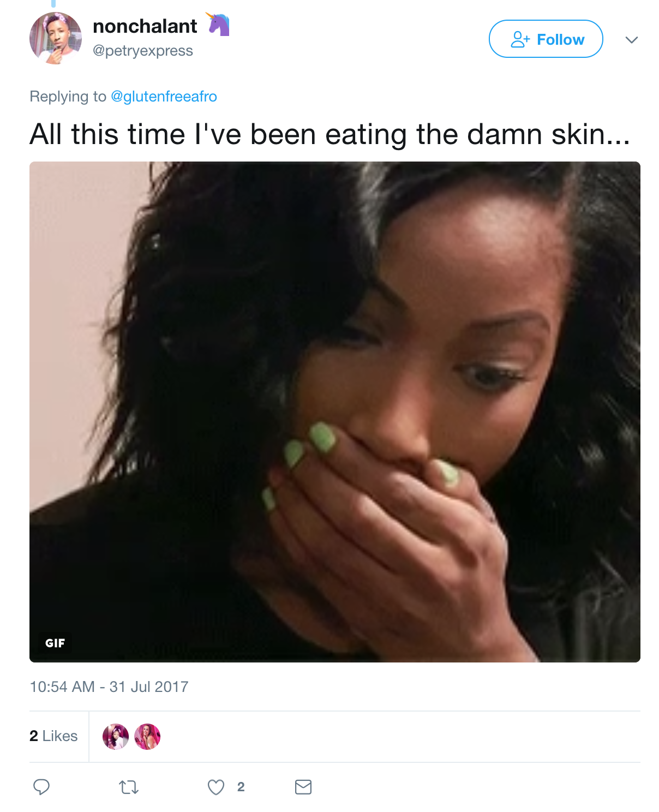Click the reply speech bubble icon
This screenshot has height=812, width=659.
(x=41, y=786)
